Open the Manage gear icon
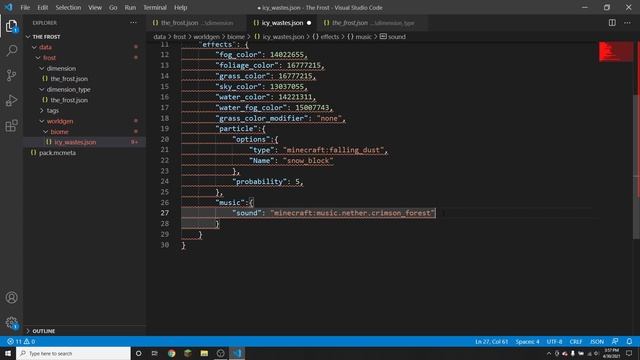 [11, 323]
